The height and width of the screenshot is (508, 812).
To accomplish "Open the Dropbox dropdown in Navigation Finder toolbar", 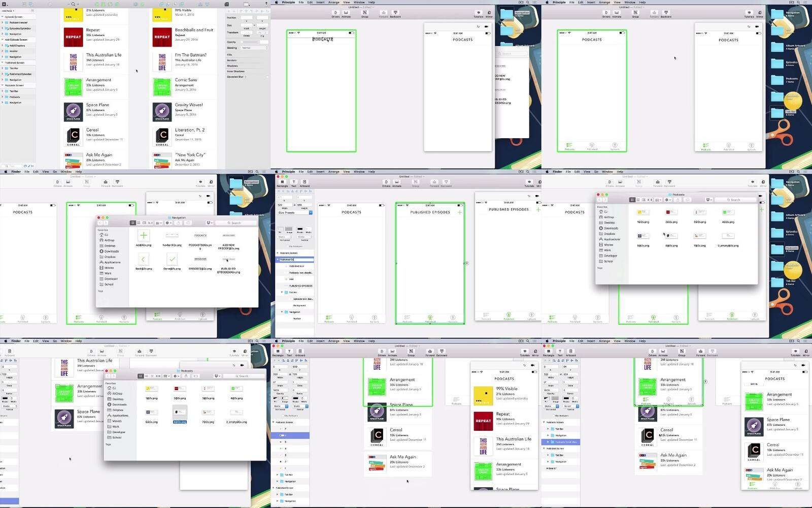I will tap(209, 223).
